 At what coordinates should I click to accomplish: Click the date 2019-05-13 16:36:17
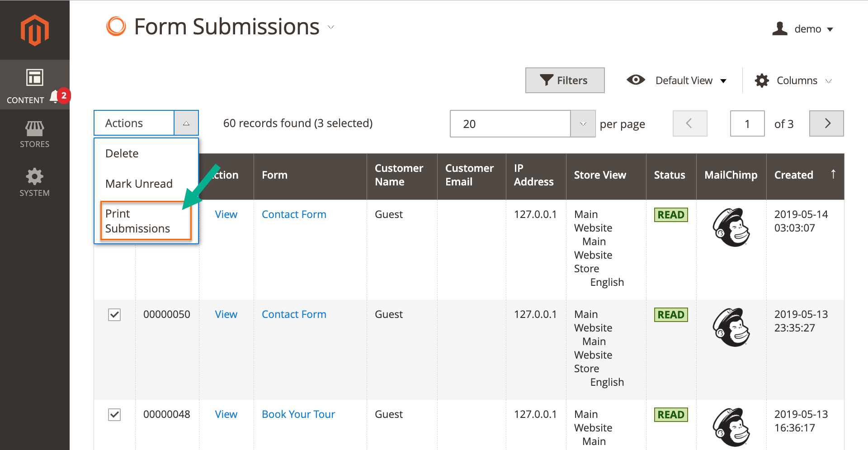(801, 421)
